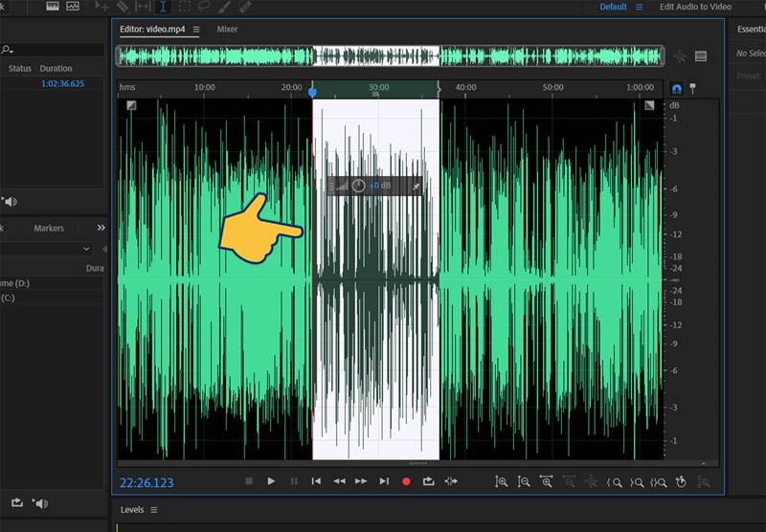This screenshot has height=532, width=766.
Task: Switch to the Mixer tab
Action: [x=228, y=30]
